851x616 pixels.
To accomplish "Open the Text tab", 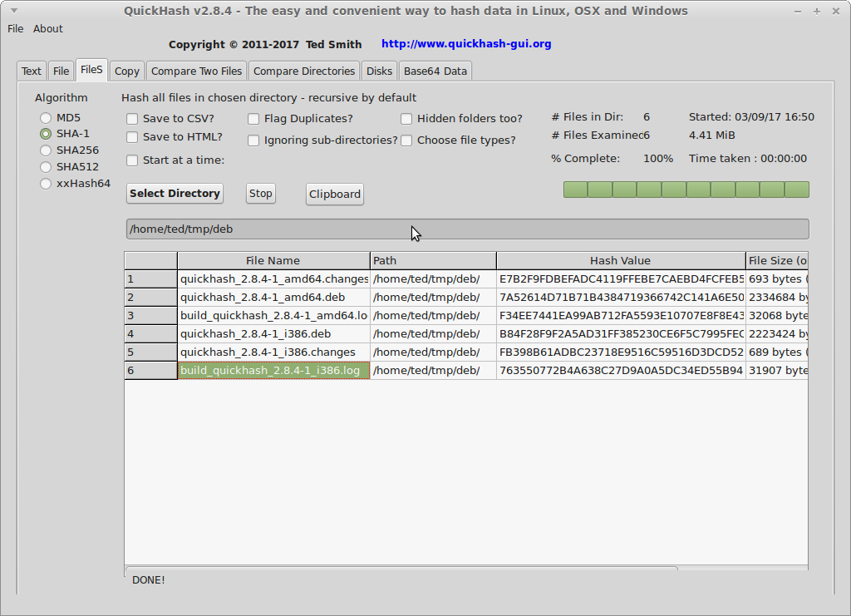I will pyautogui.click(x=31, y=71).
